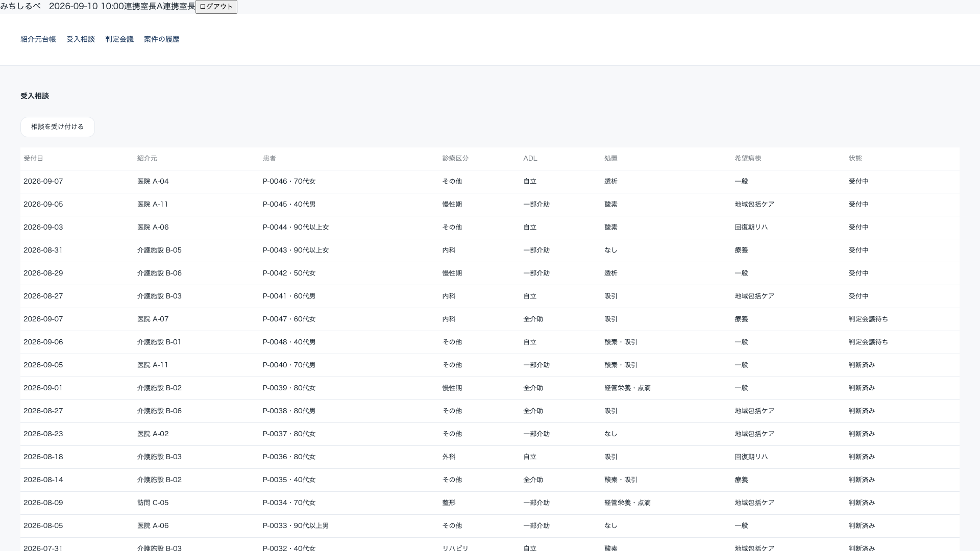Open the 訪問 C-05 referral row
Image resolution: width=980 pixels, height=551 pixels.
pos(490,503)
